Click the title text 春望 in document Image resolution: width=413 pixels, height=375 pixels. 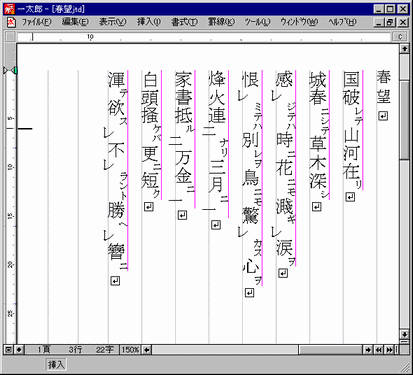point(384,87)
